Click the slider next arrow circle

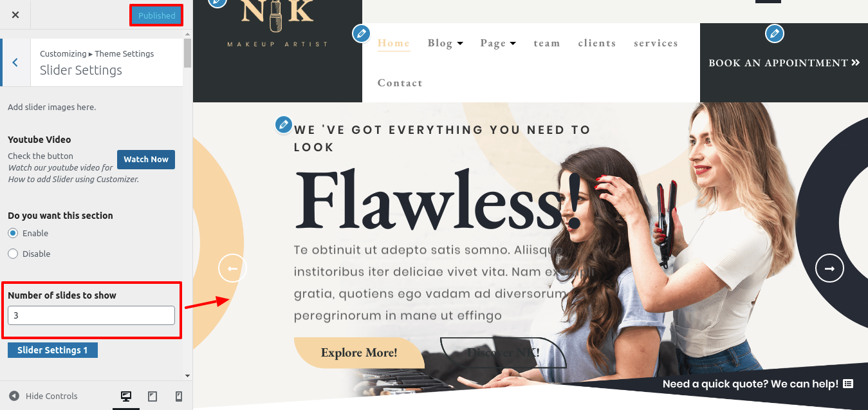[x=830, y=268]
